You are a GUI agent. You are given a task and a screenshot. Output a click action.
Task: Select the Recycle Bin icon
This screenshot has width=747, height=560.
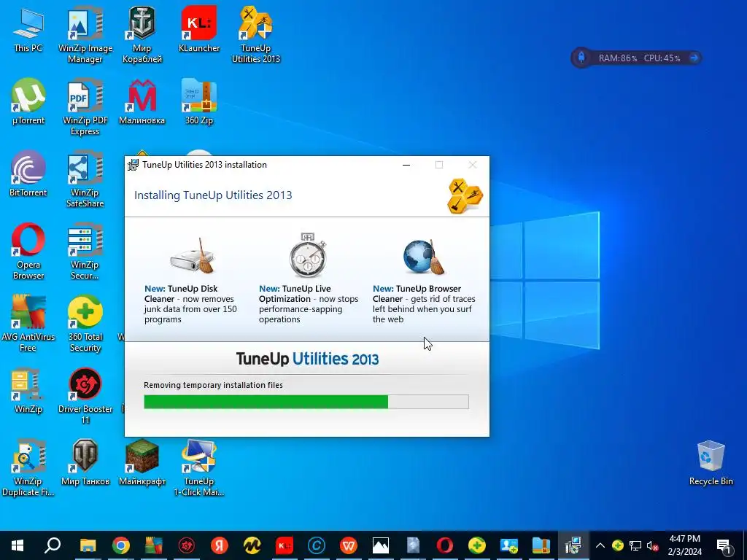point(711,463)
